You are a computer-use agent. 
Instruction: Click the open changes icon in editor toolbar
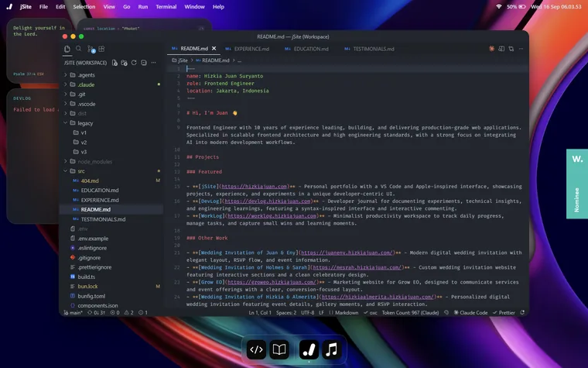tap(511, 49)
